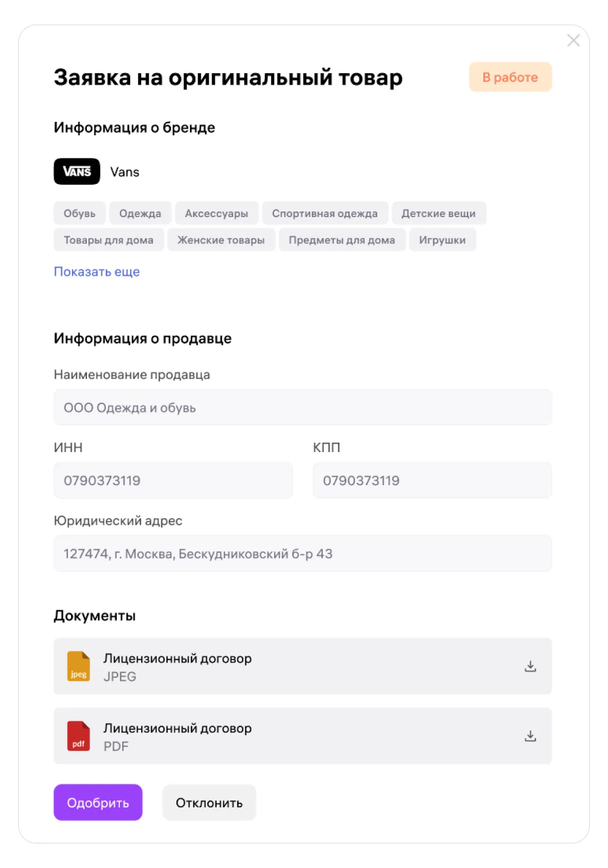The height and width of the screenshot is (868, 608).
Task: Click the red pdf file icon
Action: coord(78,736)
